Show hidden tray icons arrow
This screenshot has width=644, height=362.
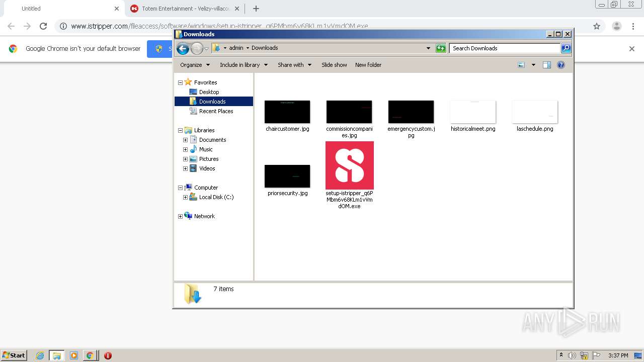pos(561,355)
